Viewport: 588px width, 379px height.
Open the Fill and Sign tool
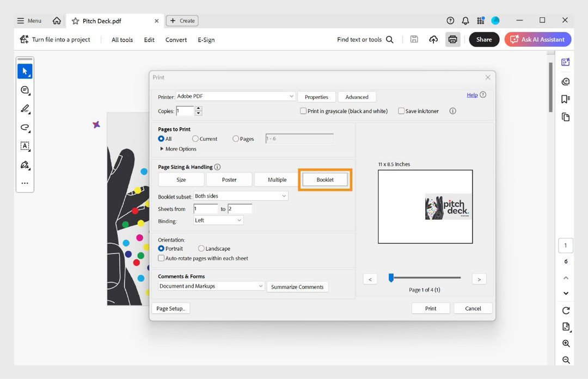[25, 164]
